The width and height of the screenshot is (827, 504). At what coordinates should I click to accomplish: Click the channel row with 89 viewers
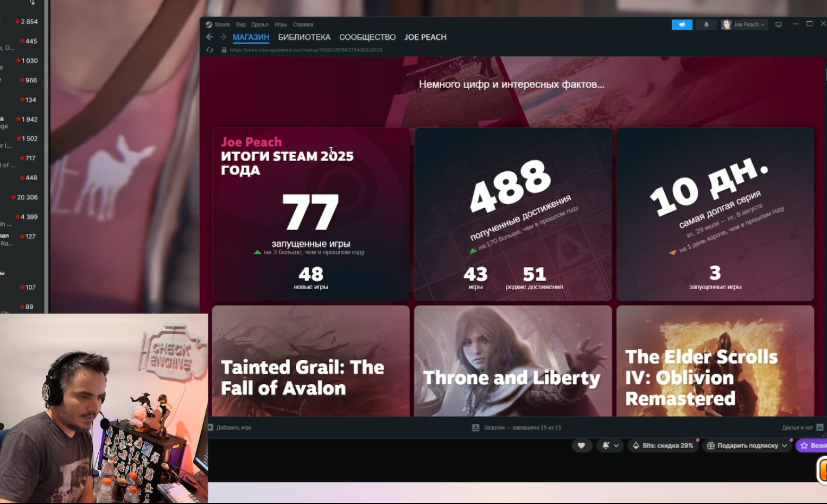coord(22,307)
